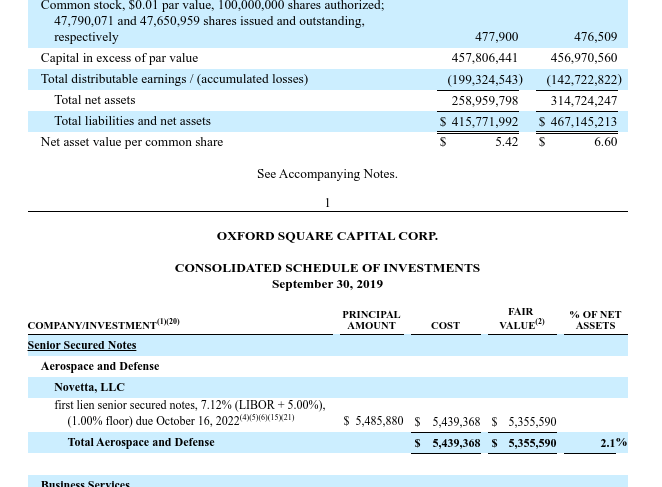Click 'Total liabilities and net assets' label
The width and height of the screenshot is (662, 487).
coord(132,121)
